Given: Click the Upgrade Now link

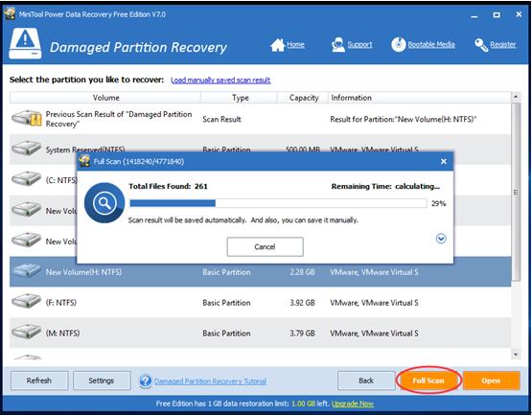Looking at the screenshot, I should pos(353,403).
